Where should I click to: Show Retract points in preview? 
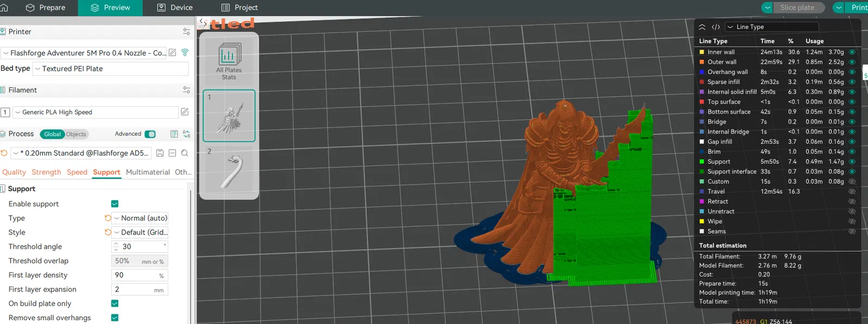point(852,202)
